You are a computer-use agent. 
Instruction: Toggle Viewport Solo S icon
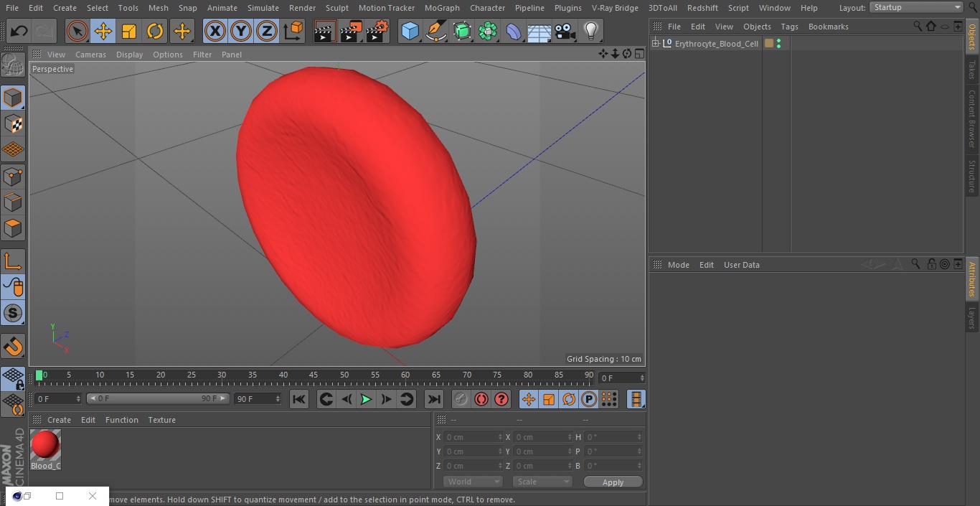(13, 313)
